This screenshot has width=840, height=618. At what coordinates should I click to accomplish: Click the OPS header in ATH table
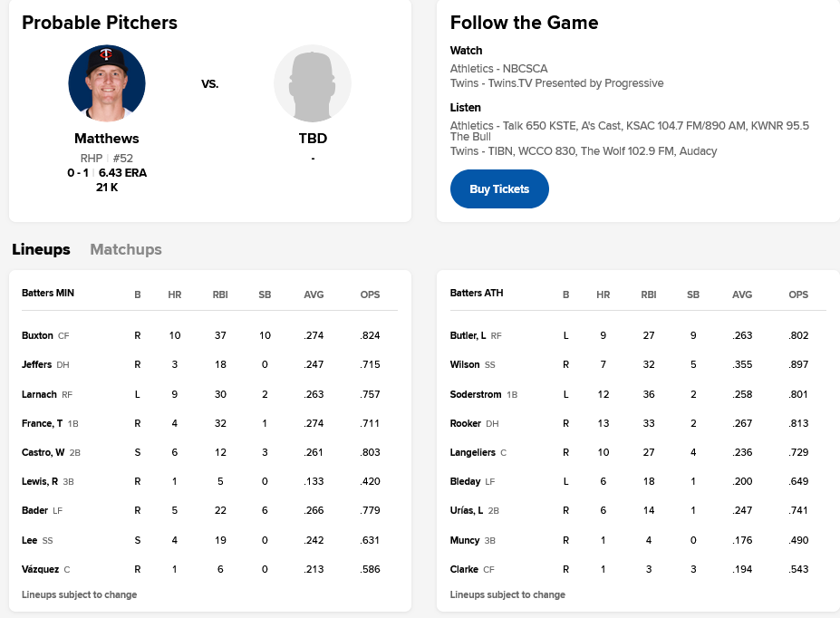[797, 294]
